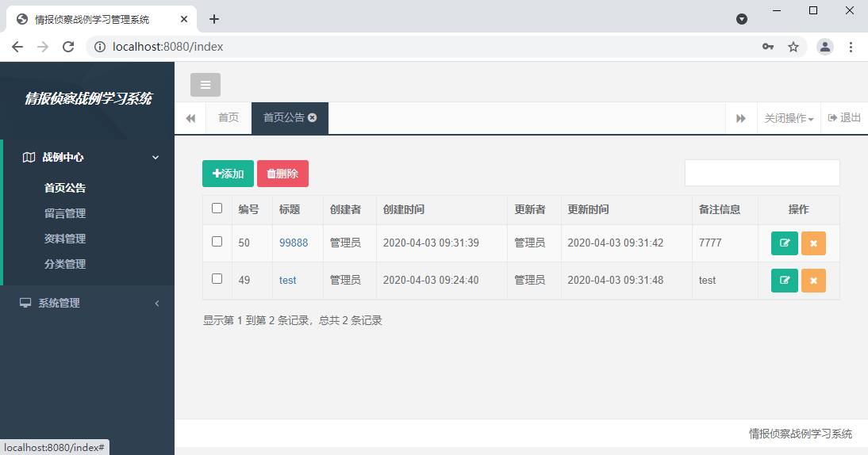Check the checkbox for row 49
Image resolution: width=868 pixels, height=455 pixels.
point(217,279)
